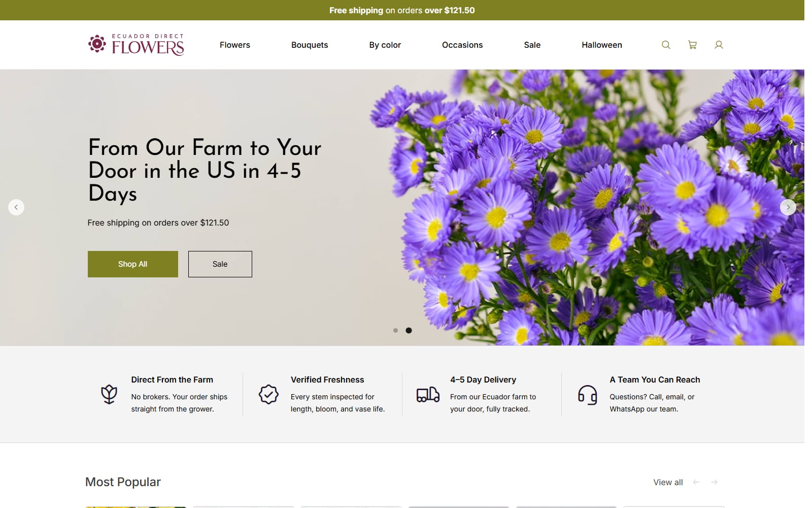812x508 pixels.
Task: Click the Ecuador Direct Flowers logo
Action: [136, 45]
